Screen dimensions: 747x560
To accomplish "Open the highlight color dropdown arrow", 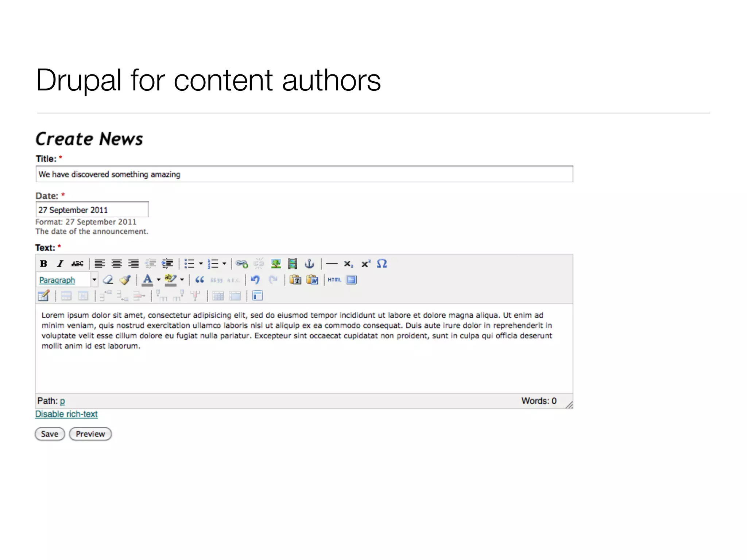I will pos(182,280).
